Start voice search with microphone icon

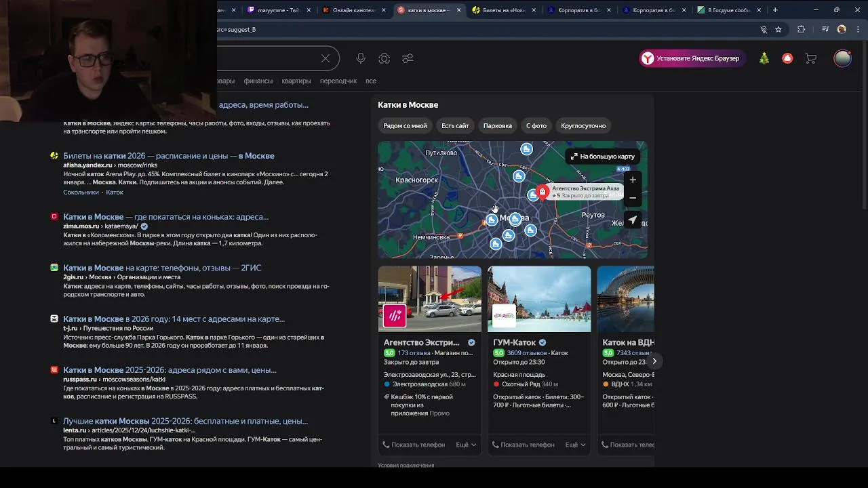pyautogui.click(x=361, y=58)
